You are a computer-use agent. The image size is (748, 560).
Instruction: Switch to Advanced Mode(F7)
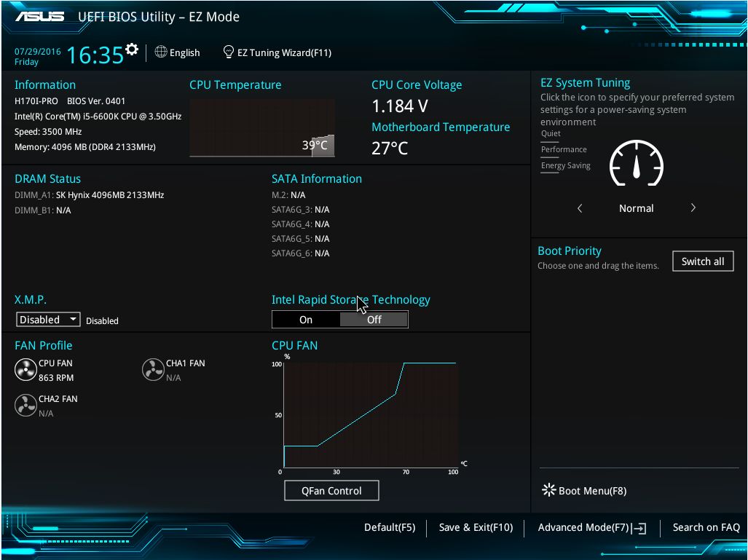pyautogui.click(x=591, y=528)
